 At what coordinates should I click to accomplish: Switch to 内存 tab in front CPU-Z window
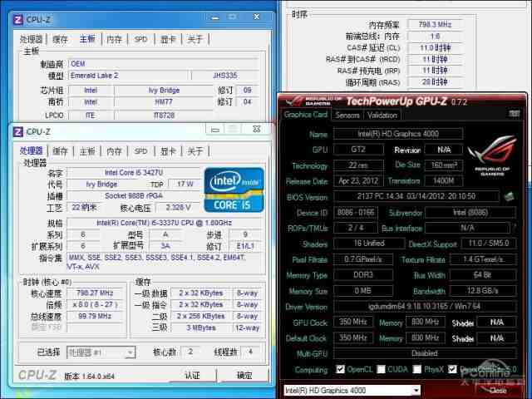(114, 151)
